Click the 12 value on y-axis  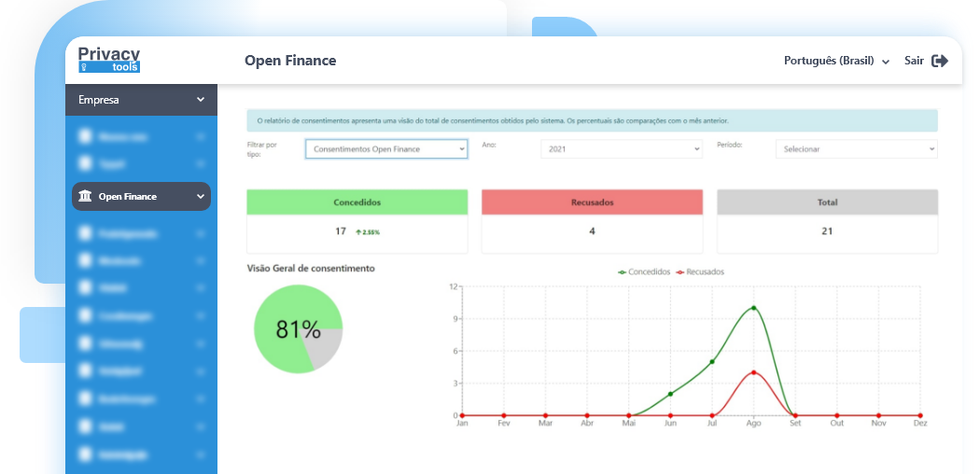pyautogui.click(x=454, y=286)
